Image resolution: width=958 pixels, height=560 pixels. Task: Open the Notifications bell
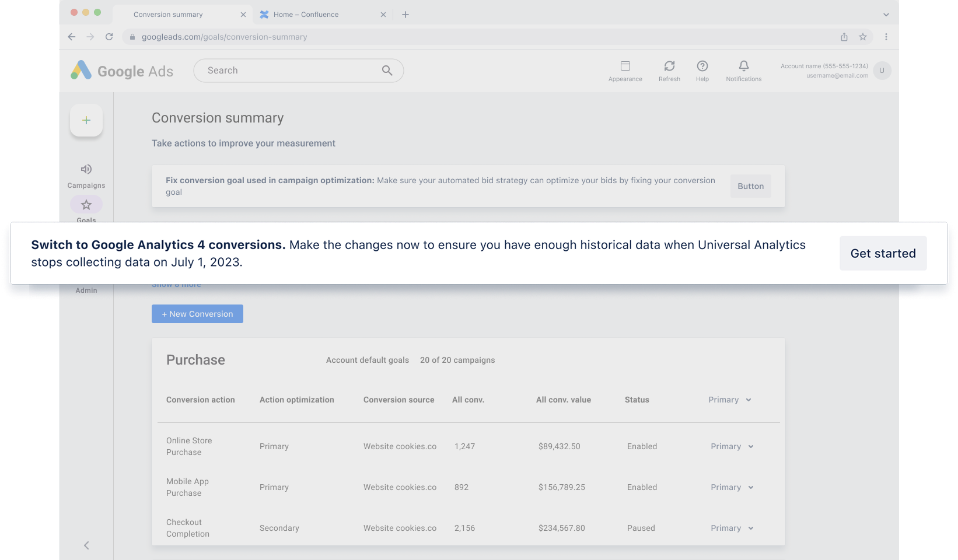coord(743,66)
